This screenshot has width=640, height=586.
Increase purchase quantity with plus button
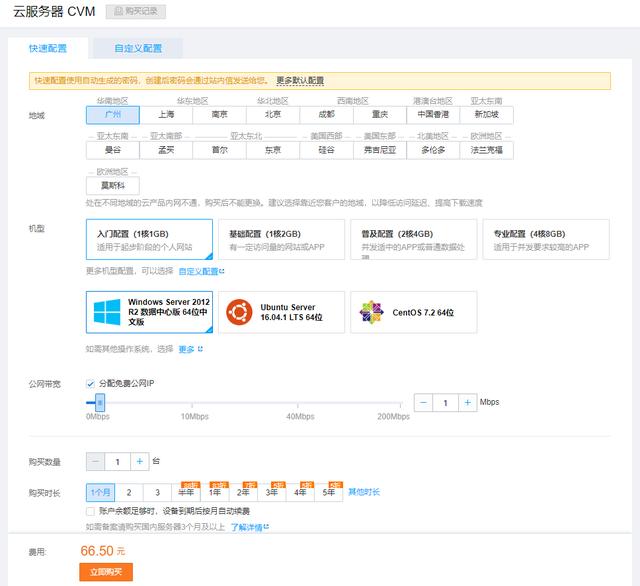coord(140,462)
